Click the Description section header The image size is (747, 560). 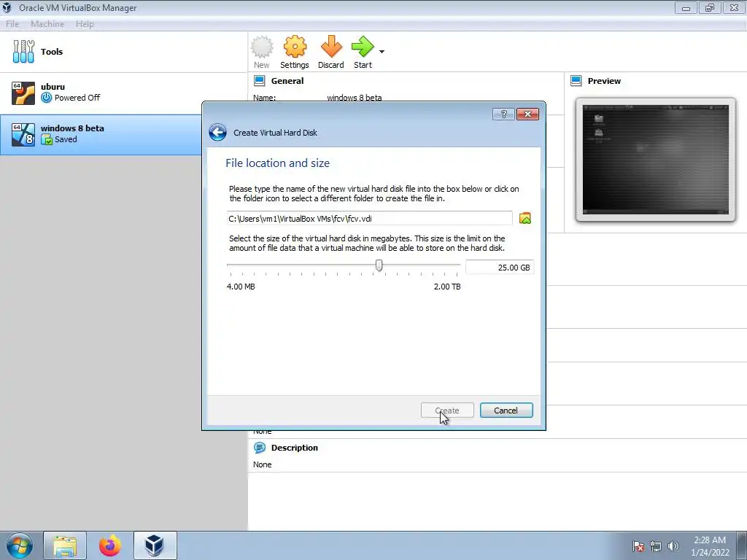click(x=295, y=448)
